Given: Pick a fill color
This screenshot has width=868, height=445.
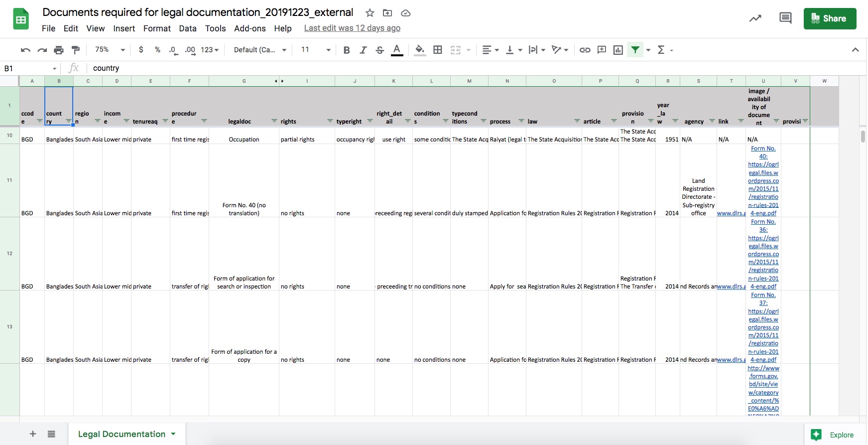Looking at the screenshot, I should pos(420,50).
